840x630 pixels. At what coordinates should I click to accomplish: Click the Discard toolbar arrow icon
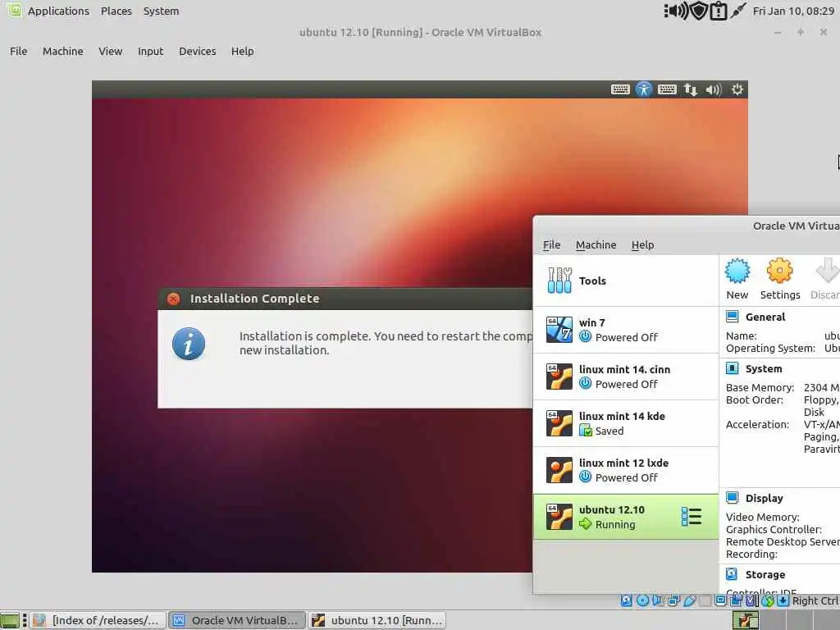click(827, 271)
